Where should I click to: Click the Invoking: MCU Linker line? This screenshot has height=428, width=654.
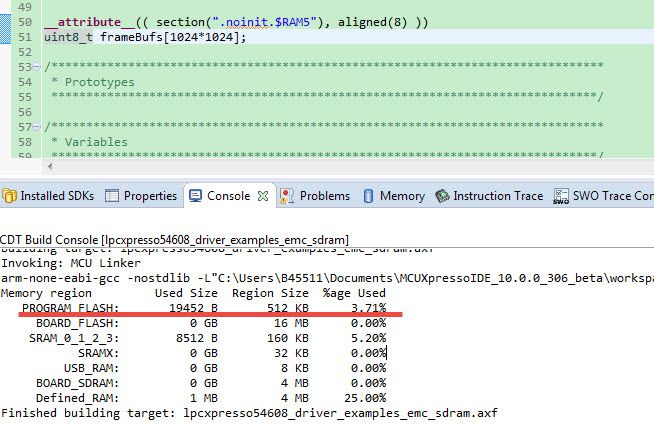pos(70,263)
